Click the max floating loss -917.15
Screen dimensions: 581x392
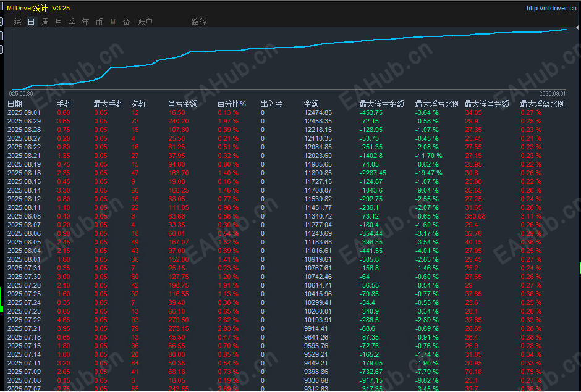371,380
